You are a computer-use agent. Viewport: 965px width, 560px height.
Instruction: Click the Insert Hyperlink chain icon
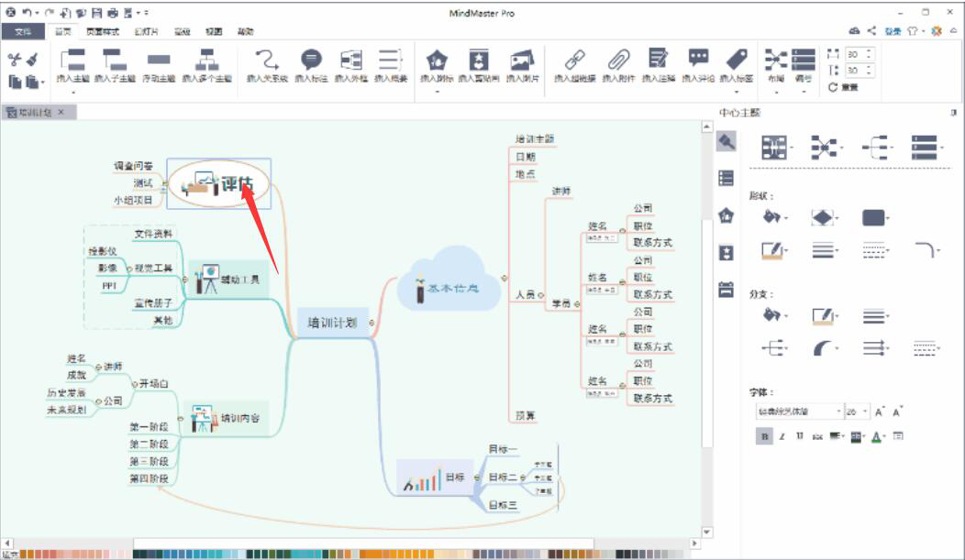(575, 60)
